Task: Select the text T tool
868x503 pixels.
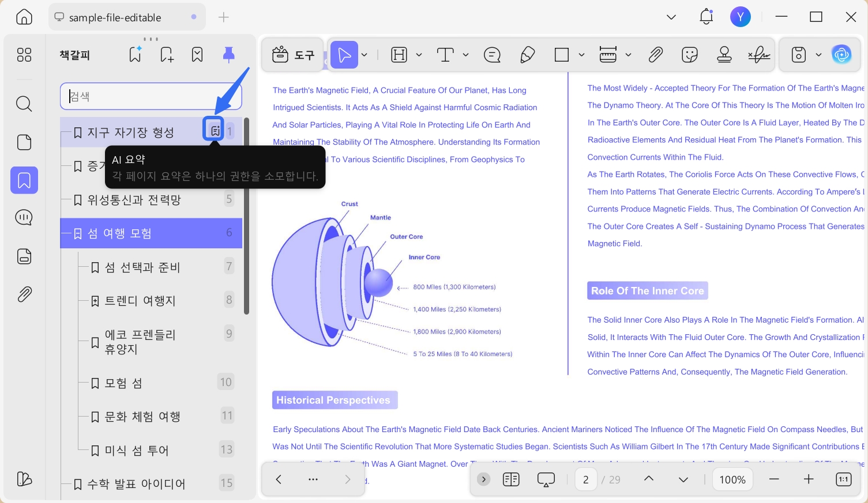Action: click(x=445, y=55)
